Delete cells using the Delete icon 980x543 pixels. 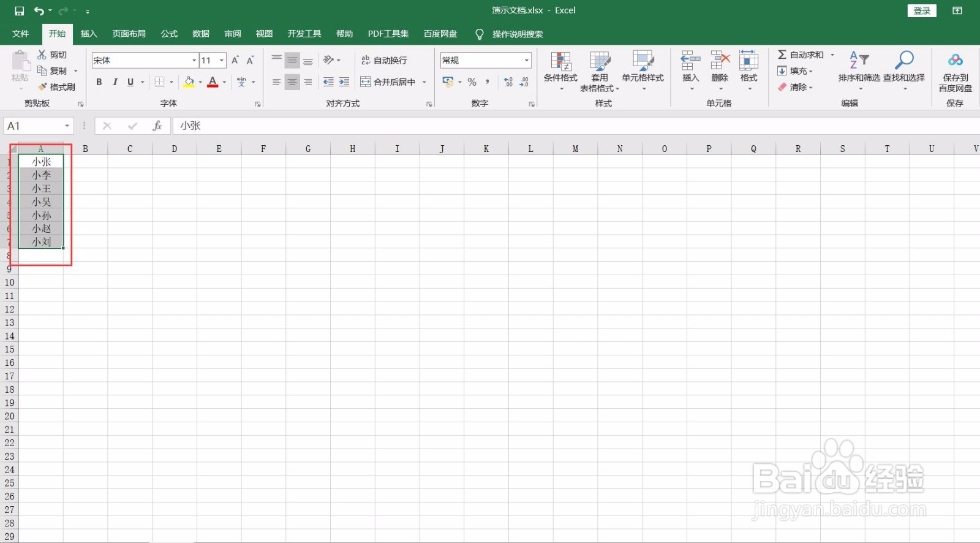tap(720, 61)
